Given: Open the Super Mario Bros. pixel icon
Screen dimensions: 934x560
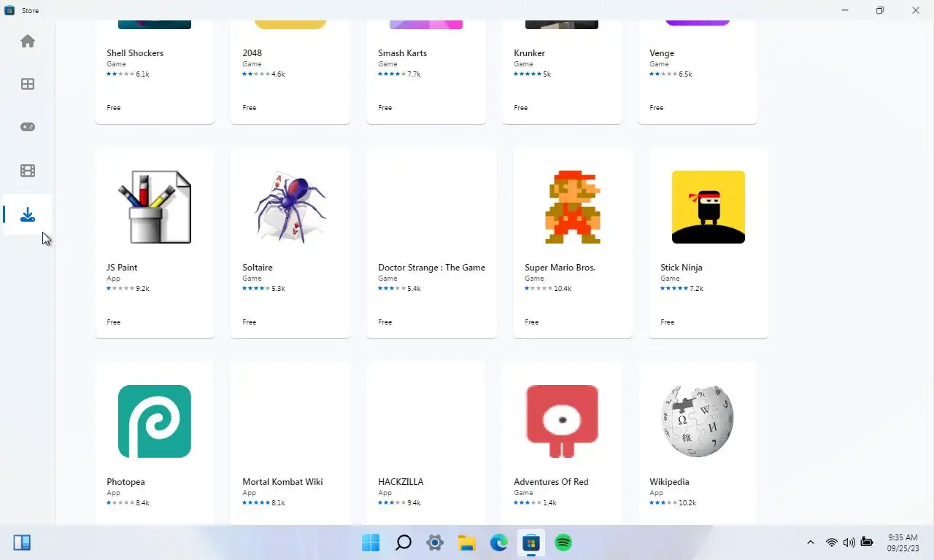Looking at the screenshot, I should (573, 207).
